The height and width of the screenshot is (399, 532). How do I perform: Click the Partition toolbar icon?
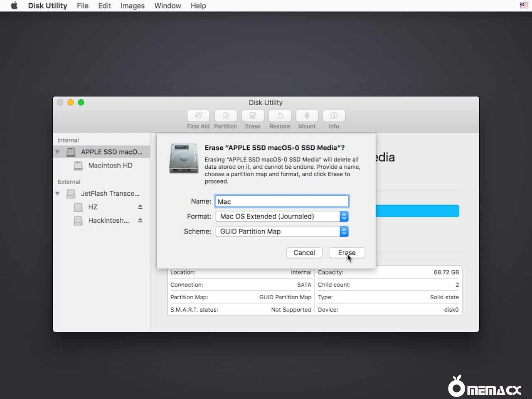click(x=226, y=116)
